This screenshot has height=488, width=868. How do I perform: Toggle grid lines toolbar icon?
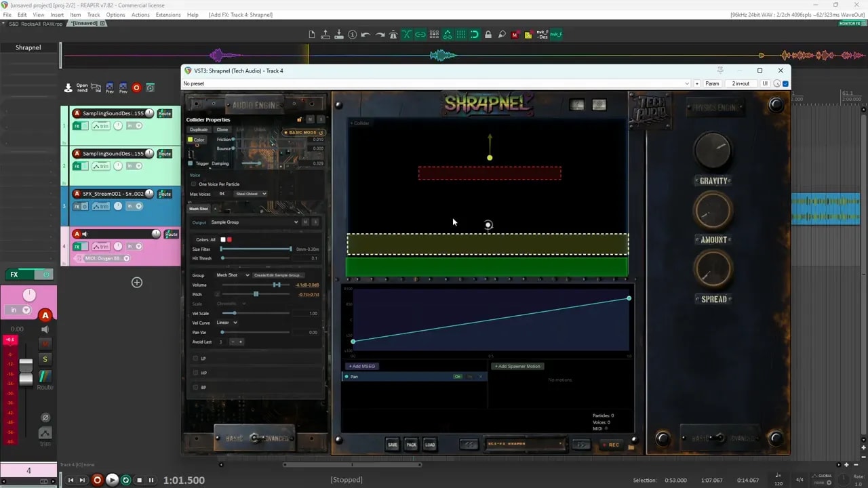pos(461,35)
